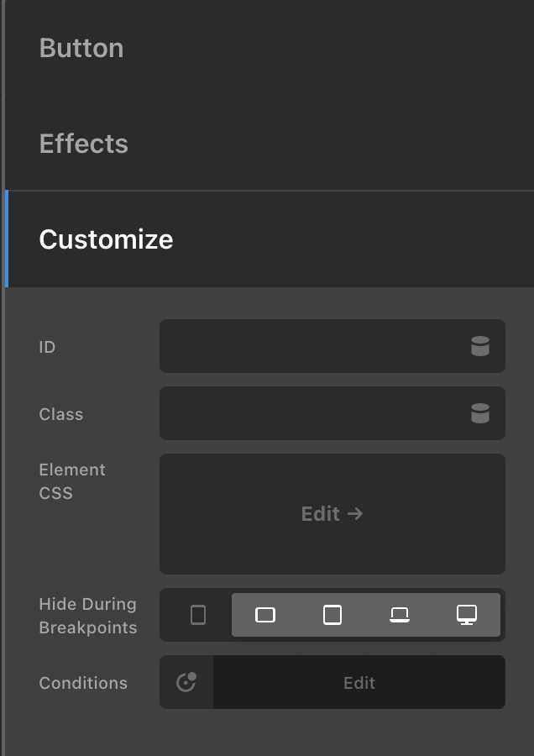Click the Class field label
This screenshot has height=756, width=534.
pyautogui.click(x=61, y=414)
